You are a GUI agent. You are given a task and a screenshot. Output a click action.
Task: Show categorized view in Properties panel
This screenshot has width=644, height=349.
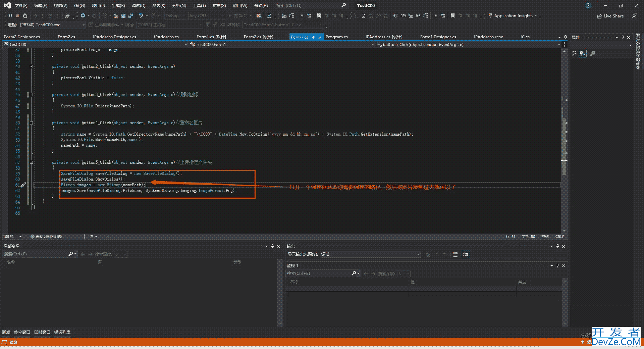click(575, 54)
